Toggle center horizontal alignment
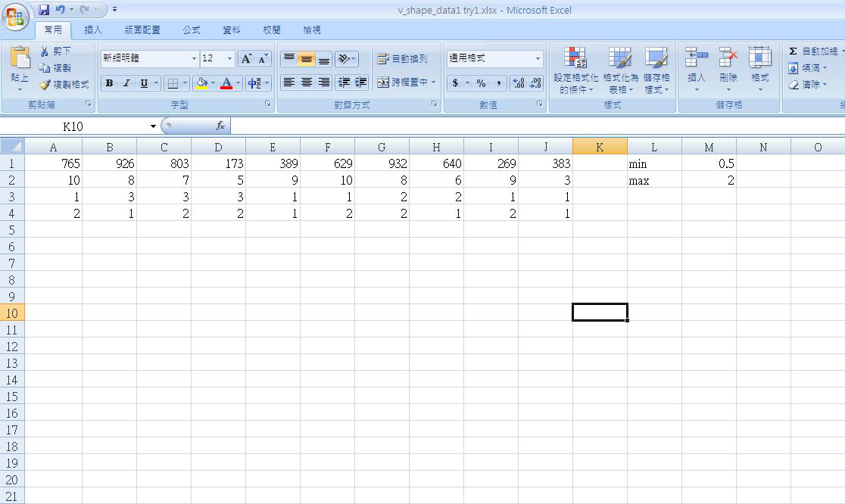The height and width of the screenshot is (504, 845). [x=306, y=82]
